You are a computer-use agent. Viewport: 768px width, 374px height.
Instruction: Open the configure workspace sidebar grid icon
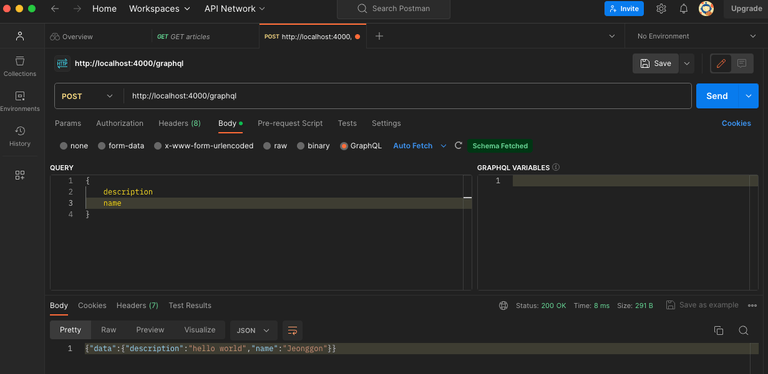coord(20,175)
